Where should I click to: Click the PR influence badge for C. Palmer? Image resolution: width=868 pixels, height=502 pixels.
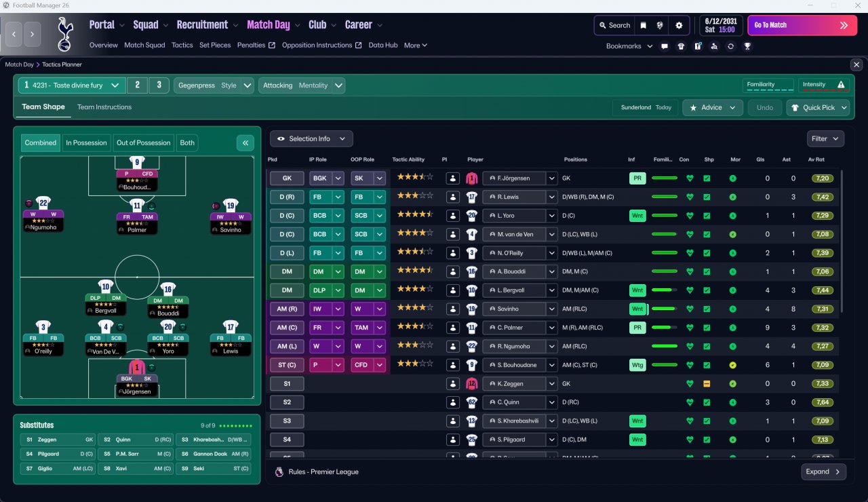pyautogui.click(x=637, y=328)
